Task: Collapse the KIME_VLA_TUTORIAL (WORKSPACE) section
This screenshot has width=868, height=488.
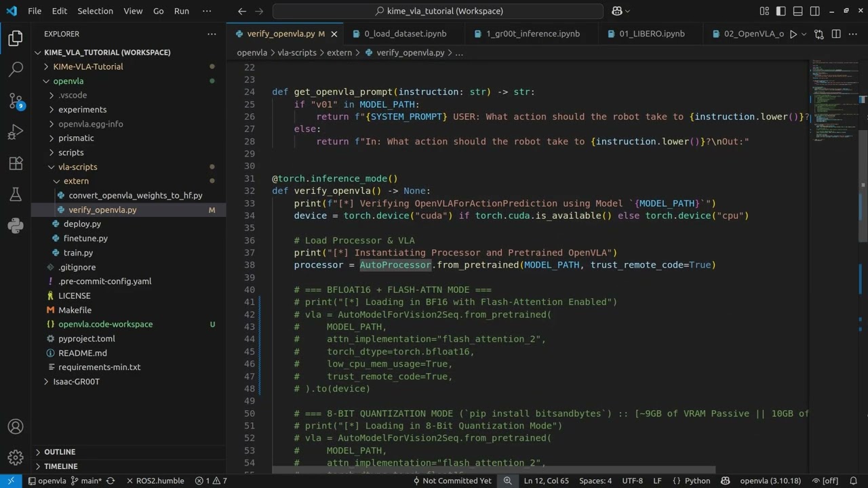Action: [107, 52]
